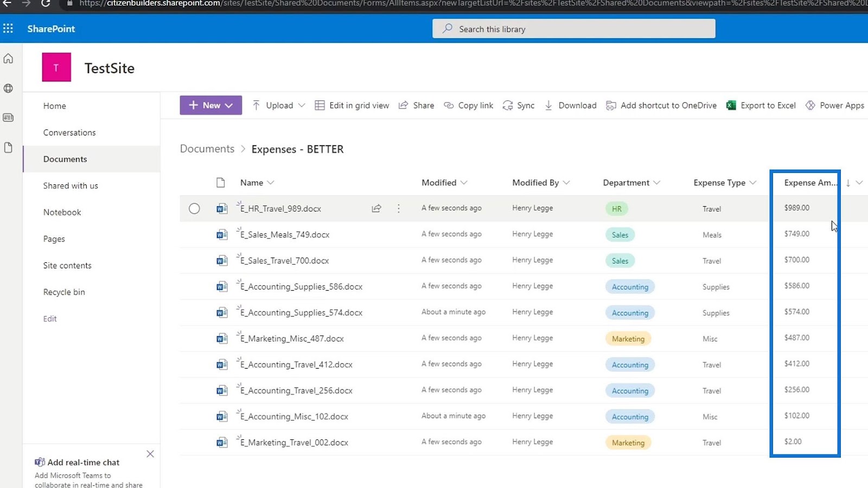868x488 pixels.
Task: Click the file type column header icon
Action: tap(220, 183)
